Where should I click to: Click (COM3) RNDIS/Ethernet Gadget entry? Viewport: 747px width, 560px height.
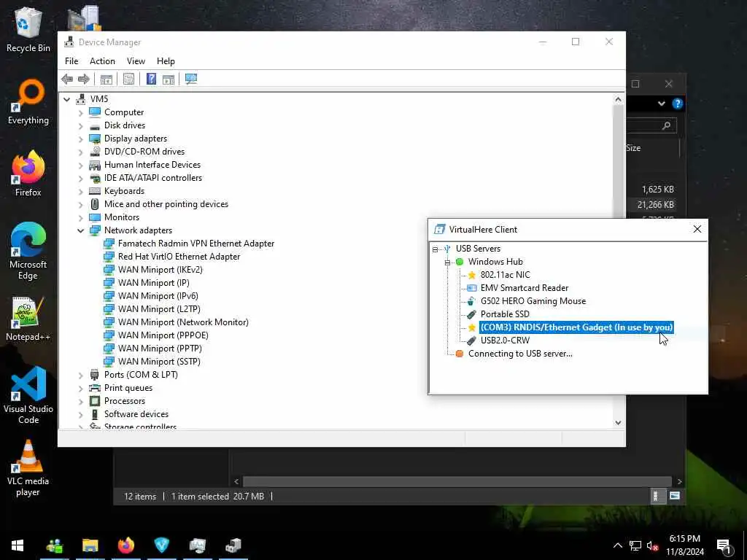pos(576,327)
